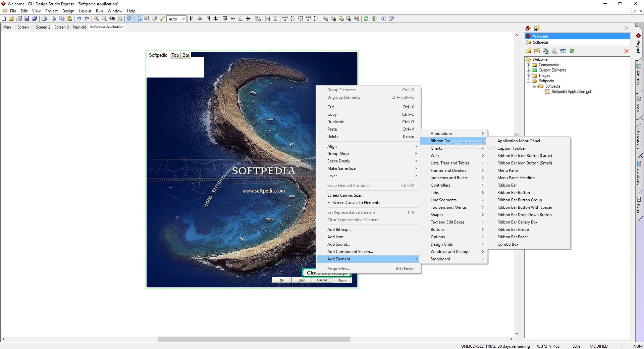Zoom in with the magnifier plus icon

(97, 19)
